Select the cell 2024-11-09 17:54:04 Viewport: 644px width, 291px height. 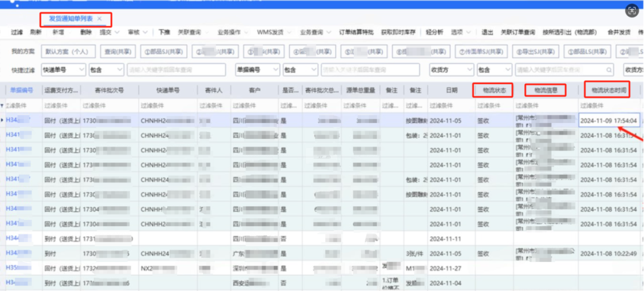point(609,120)
